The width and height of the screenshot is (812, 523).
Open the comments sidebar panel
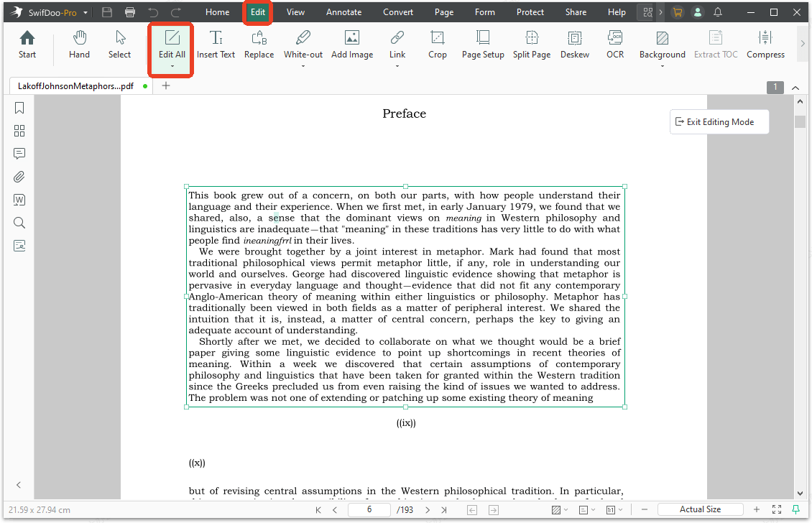19,153
